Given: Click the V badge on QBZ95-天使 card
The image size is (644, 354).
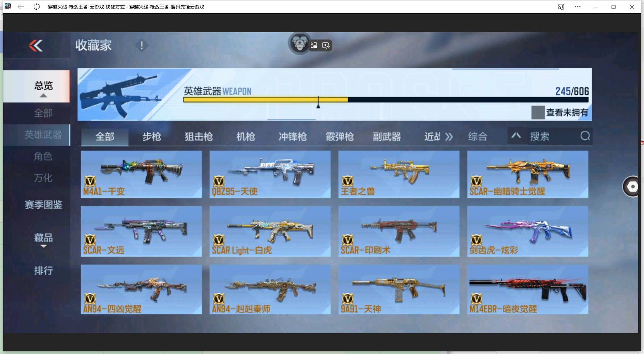Looking at the screenshot, I should pos(219,181).
